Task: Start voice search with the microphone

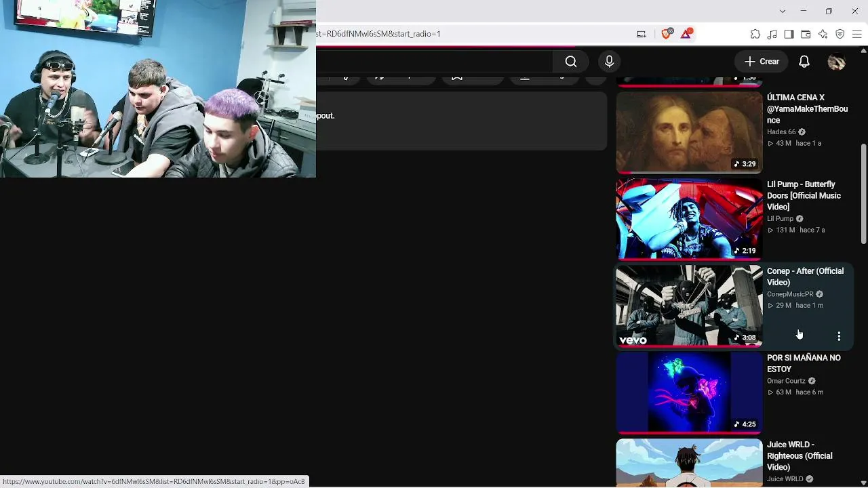Action: (609, 62)
